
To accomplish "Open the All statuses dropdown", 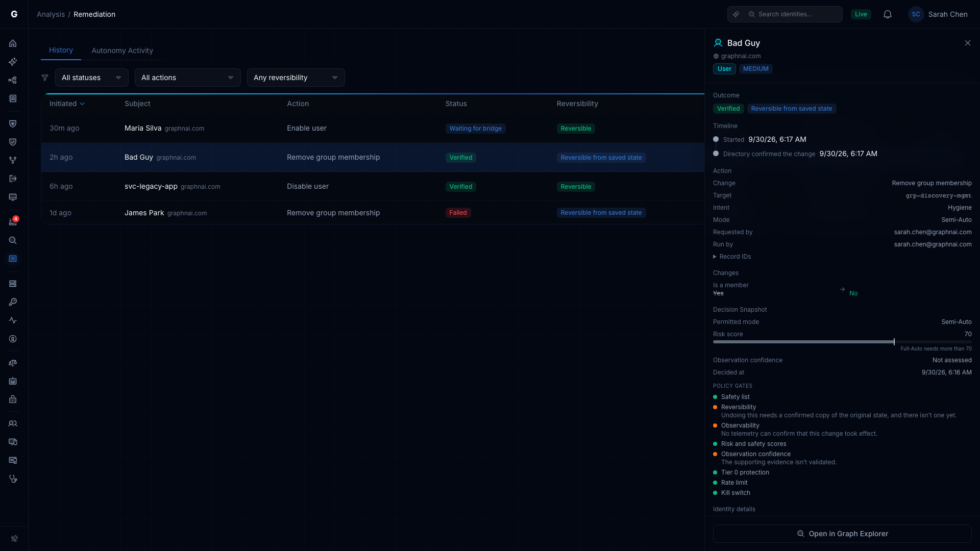I will tap(92, 78).
